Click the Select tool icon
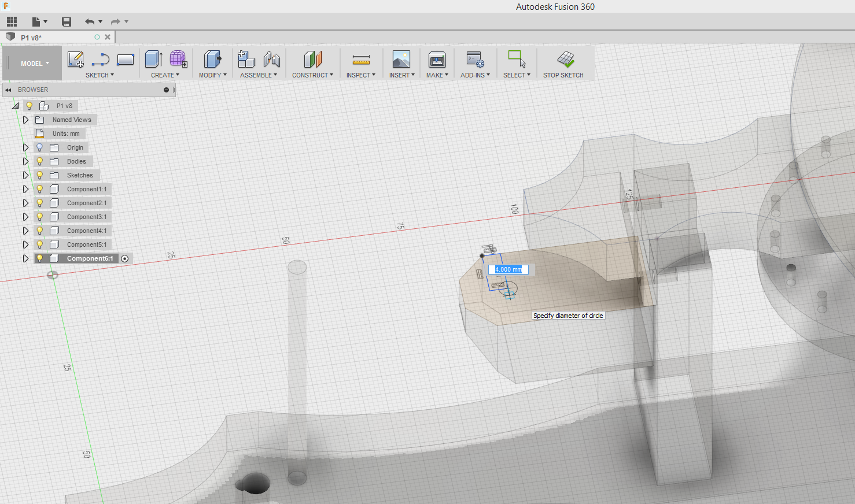The height and width of the screenshot is (504, 855). (517, 59)
